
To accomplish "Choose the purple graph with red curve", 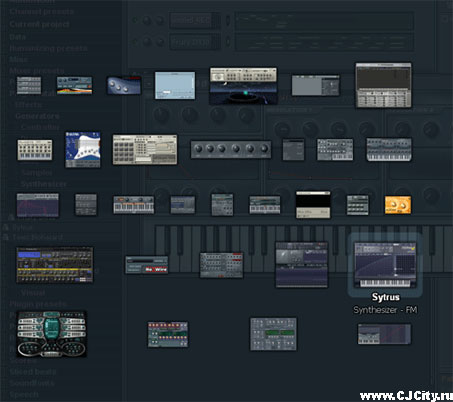I will 38,205.
